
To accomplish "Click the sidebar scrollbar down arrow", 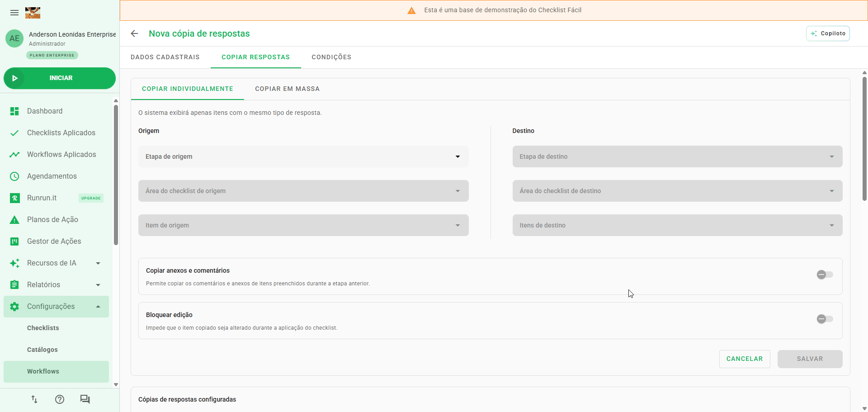I will pos(116,384).
